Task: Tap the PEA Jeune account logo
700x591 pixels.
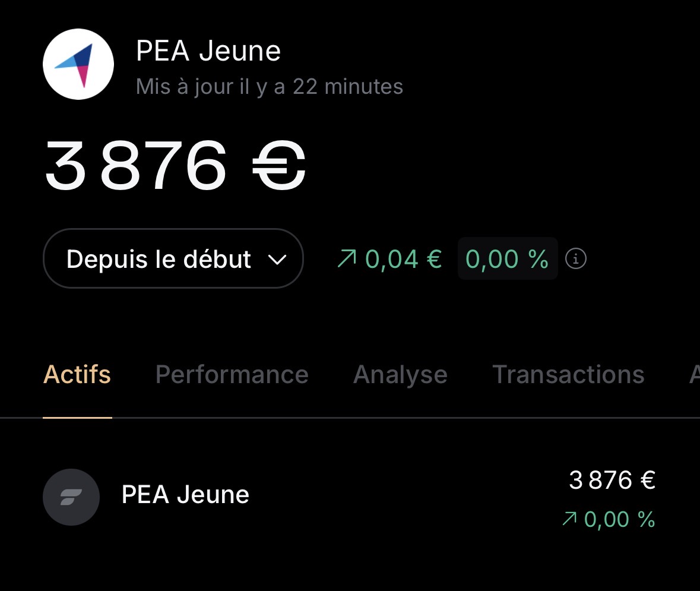Action: pyautogui.click(x=78, y=64)
